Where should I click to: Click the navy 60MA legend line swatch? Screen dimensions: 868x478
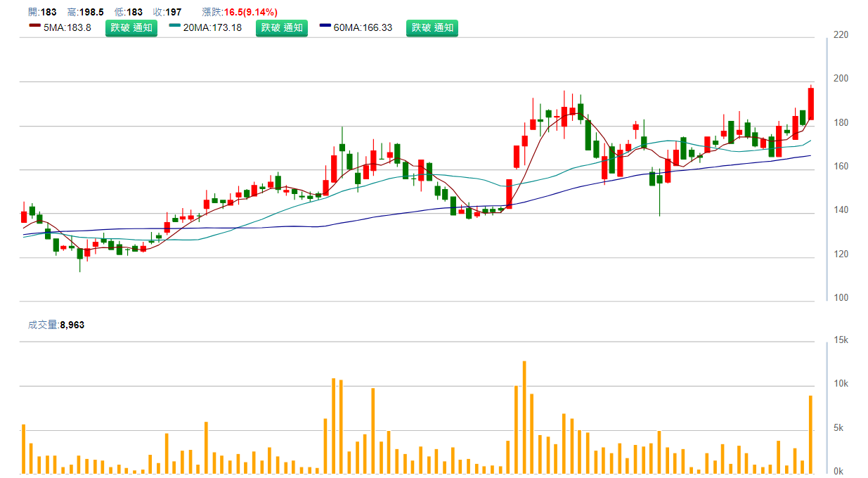coord(325,26)
